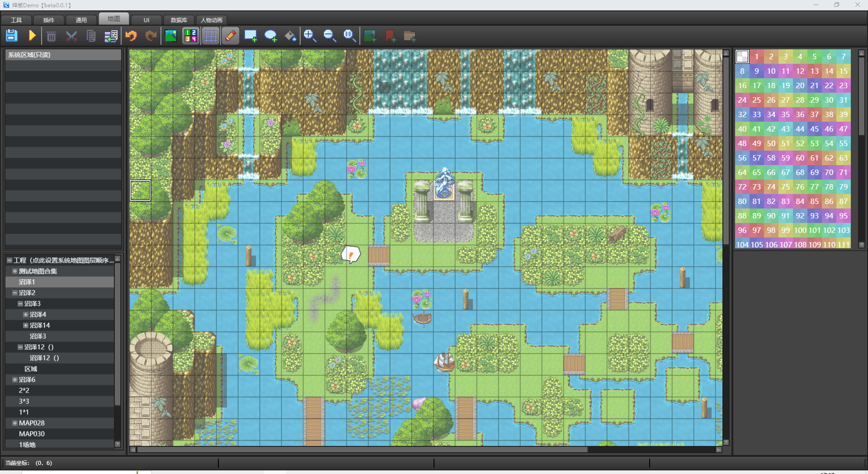The width and height of the screenshot is (868, 474).
Task: Select the paint bucket fill tool
Action: tap(290, 36)
